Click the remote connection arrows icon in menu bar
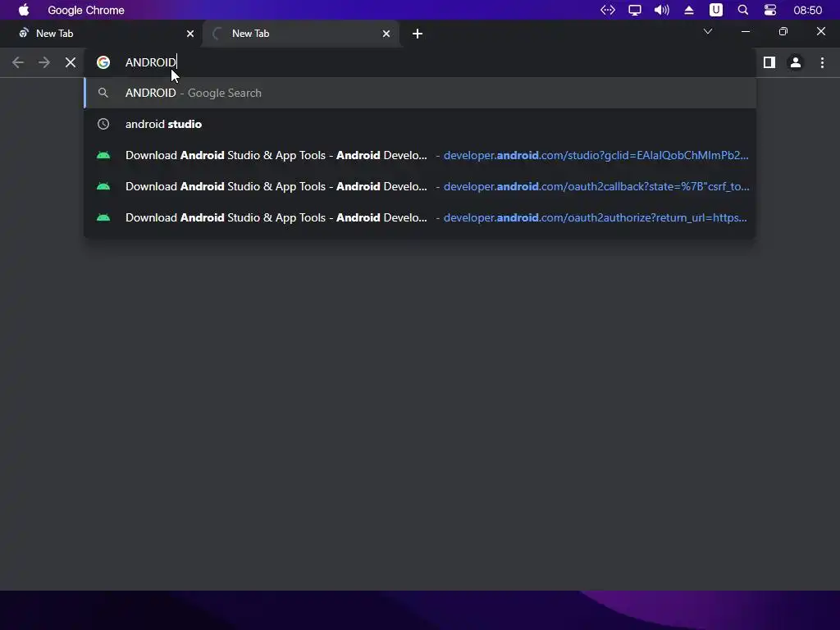The height and width of the screenshot is (630, 840). point(608,10)
